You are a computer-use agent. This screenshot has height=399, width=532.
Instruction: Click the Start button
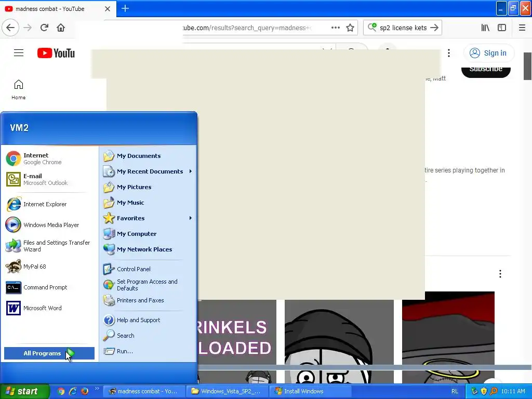pyautogui.click(x=24, y=391)
